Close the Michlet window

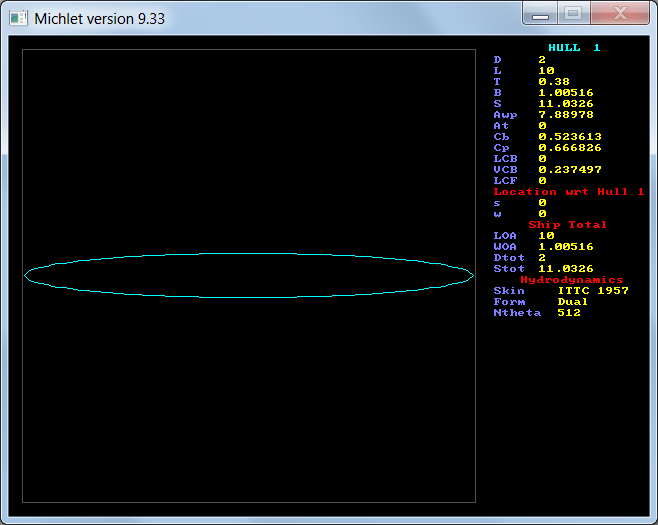click(619, 14)
